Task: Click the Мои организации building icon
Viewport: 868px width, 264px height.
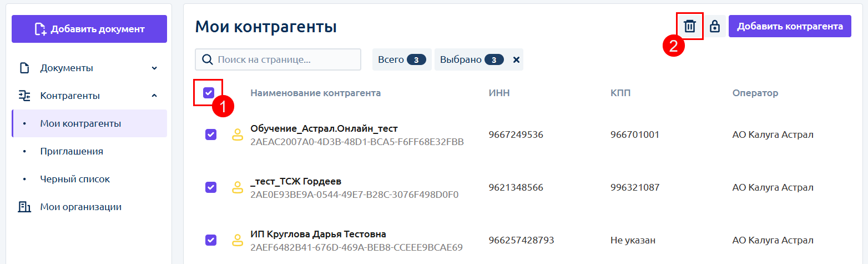Action: coord(24,207)
